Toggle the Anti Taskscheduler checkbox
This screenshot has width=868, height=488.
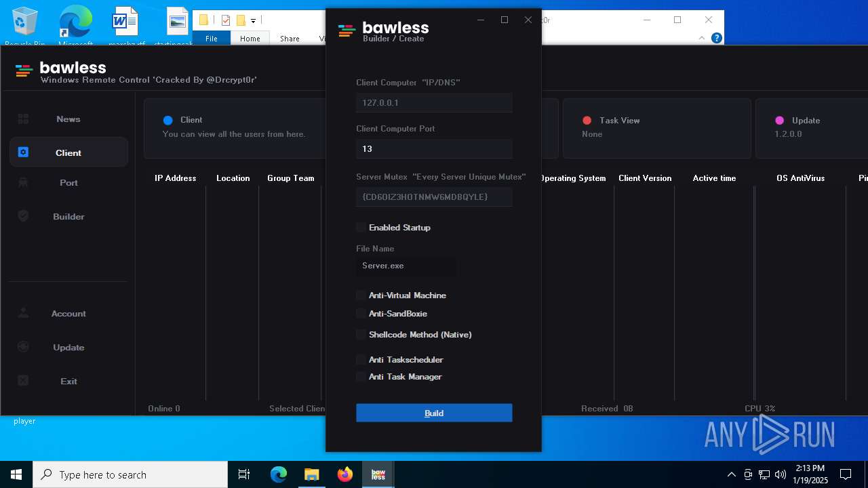pyautogui.click(x=361, y=359)
